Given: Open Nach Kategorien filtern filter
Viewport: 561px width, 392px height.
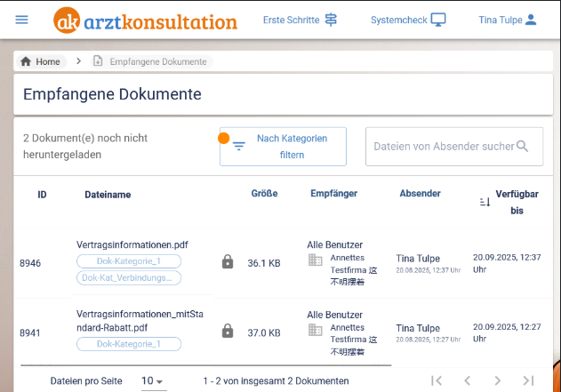Looking at the screenshot, I should click(283, 147).
